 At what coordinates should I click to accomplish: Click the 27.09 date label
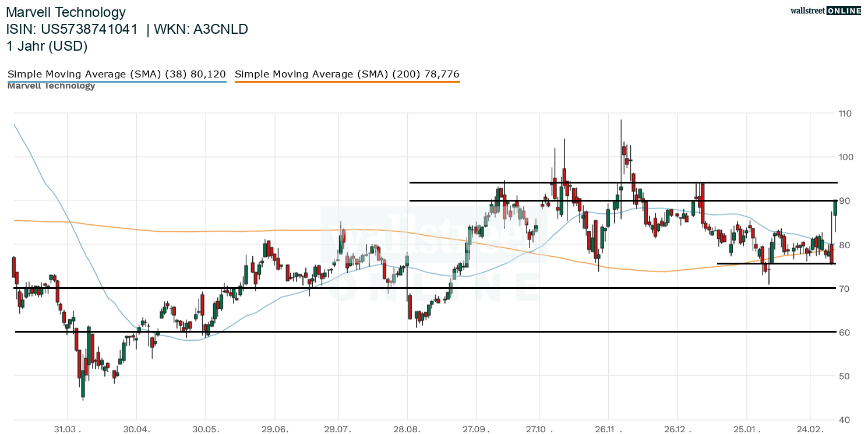(476, 429)
